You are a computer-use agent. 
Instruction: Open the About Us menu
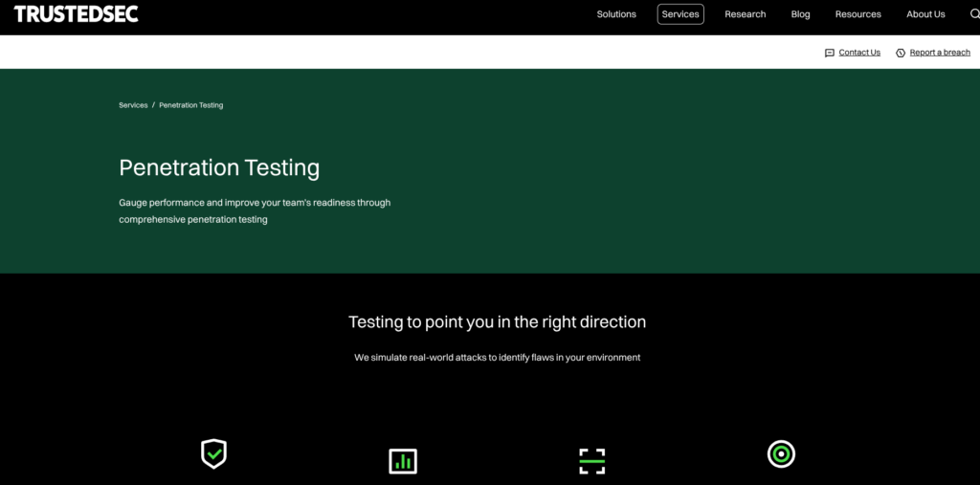pos(925,13)
